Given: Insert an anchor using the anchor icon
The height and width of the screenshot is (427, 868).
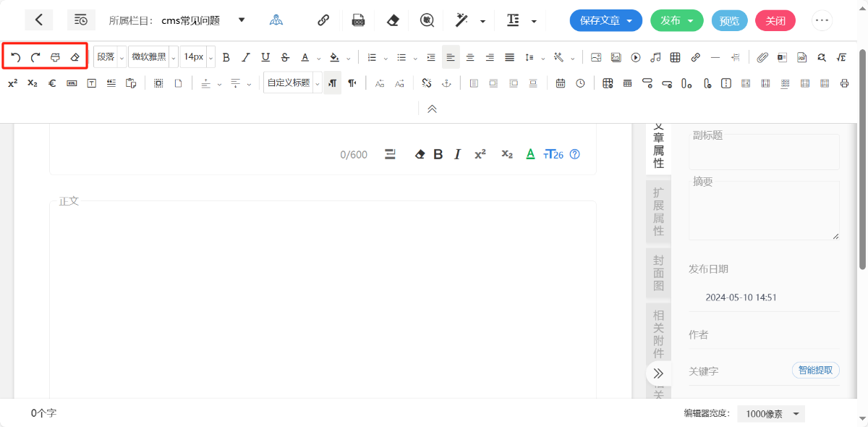Looking at the screenshot, I should point(446,83).
